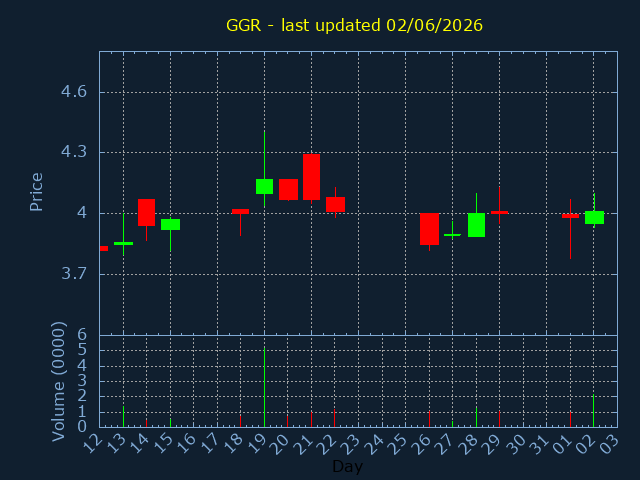Select the red candlestick body on day 26
This screenshot has height=480, width=640.
coord(429,229)
